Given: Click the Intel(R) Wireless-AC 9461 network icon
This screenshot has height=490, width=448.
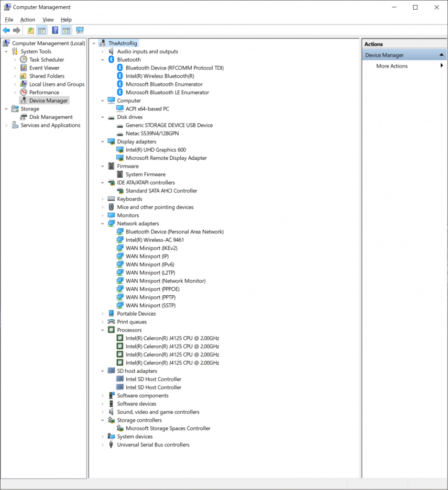Looking at the screenshot, I should click(x=120, y=240).
